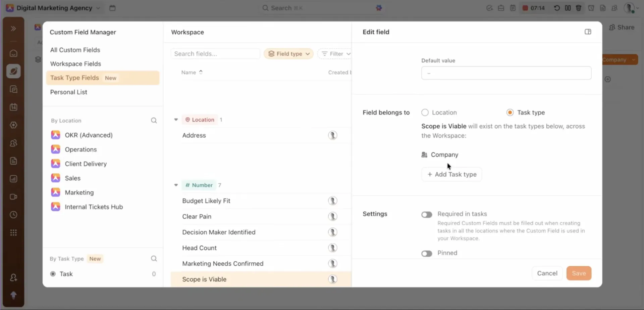Click Add Task type button
This screenshot has width=644, height=310.
click(452, 174)
